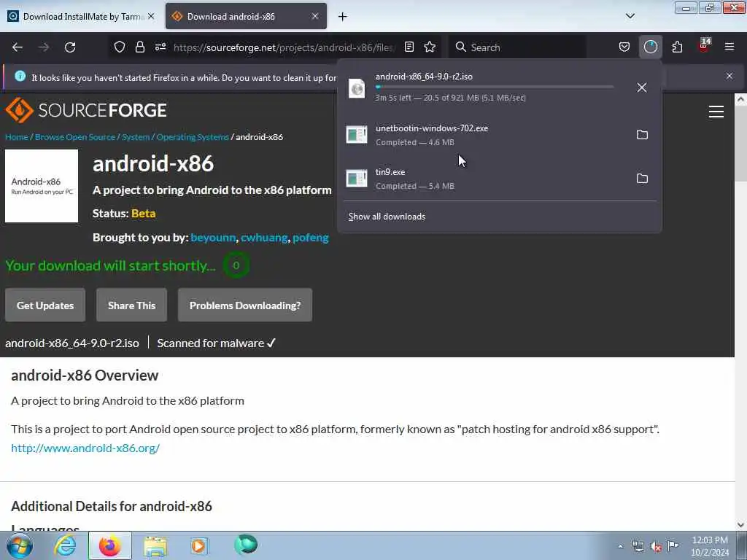Viewport: 747px width, 560px height.
Task: Click the Firefox taskbar icon
Action: tap(110, 545)
